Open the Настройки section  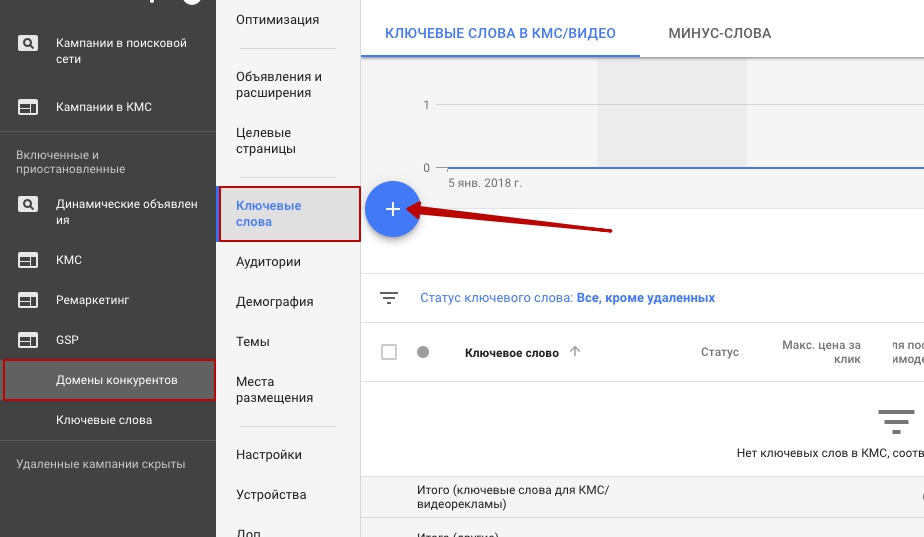click(x=269, y=454)
